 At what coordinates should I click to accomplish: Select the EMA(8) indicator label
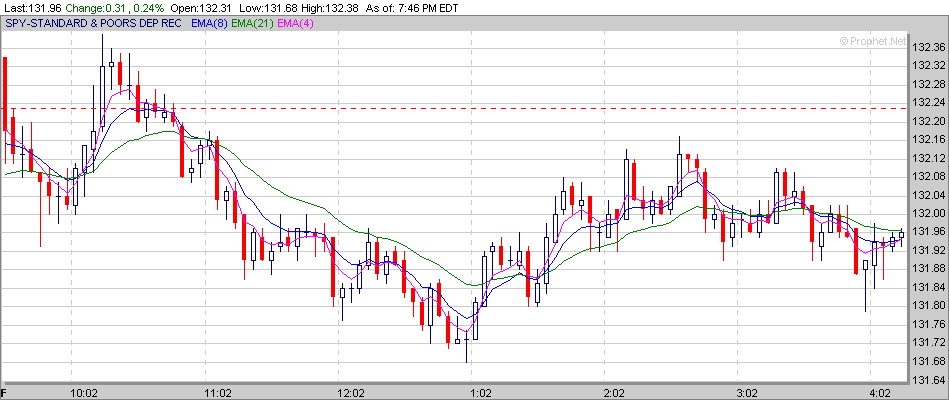pos(209,24)
